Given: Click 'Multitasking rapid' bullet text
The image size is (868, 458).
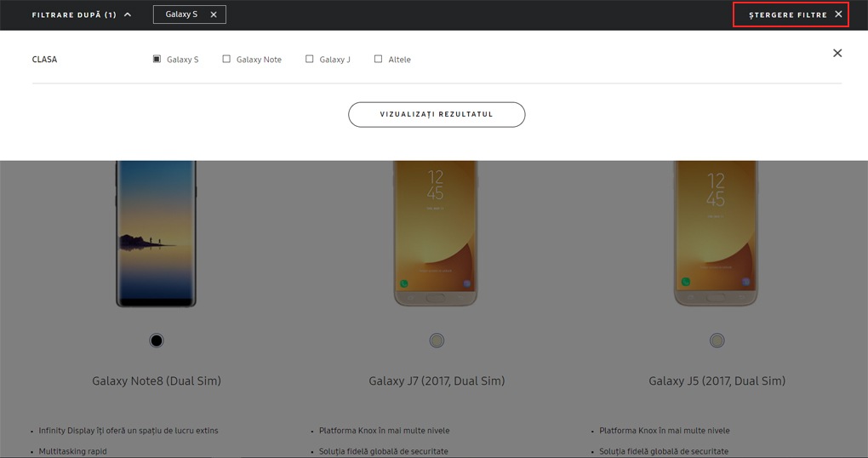Looking at the screenshot, I should pyautogui.click(x=72, y=451).
